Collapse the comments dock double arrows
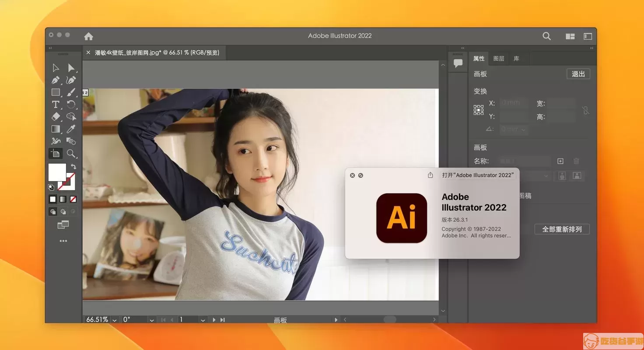This screenshot has height=350, width=644. pos(463,48)
